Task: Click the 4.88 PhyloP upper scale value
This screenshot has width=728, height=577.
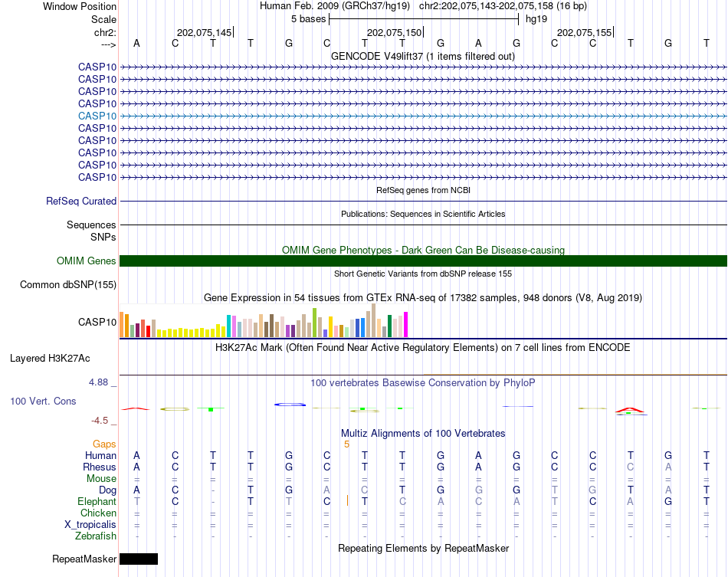Action: pyautogui.click(x=98, y=382)
